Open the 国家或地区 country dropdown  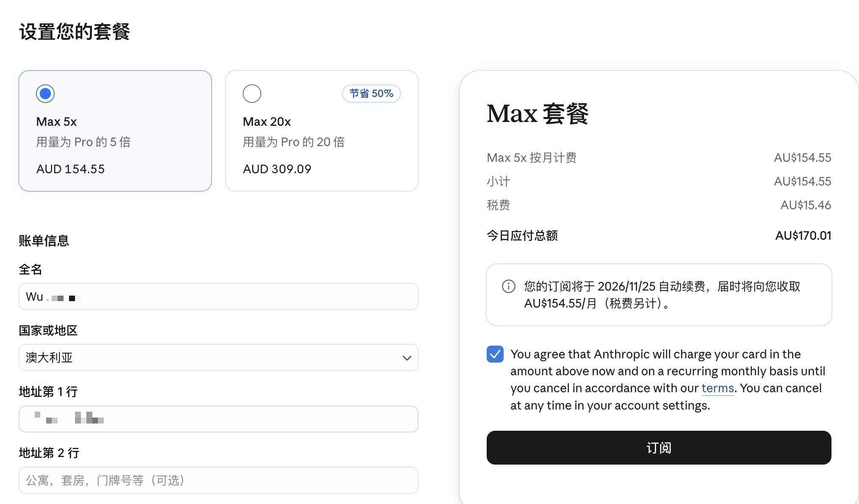pos(219,357)
